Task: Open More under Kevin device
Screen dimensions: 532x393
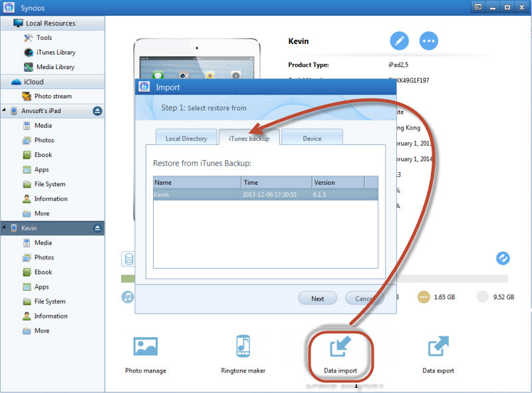Action: [x=36, y=330]
